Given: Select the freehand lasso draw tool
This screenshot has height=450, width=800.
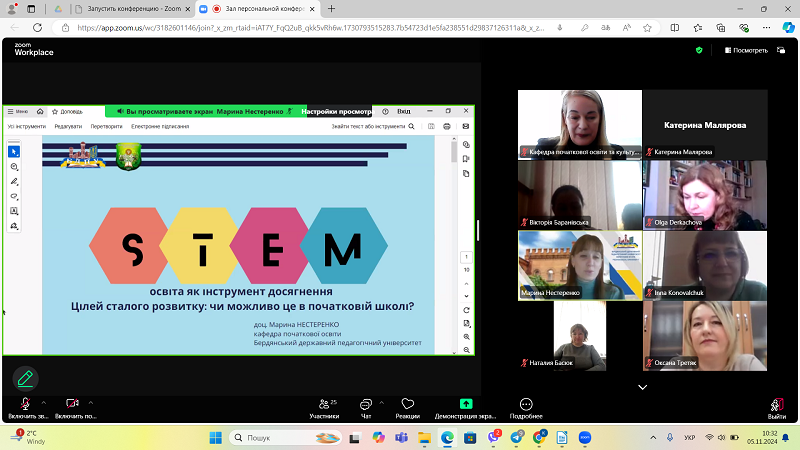Looking at the screenshot, I should 14,196.
